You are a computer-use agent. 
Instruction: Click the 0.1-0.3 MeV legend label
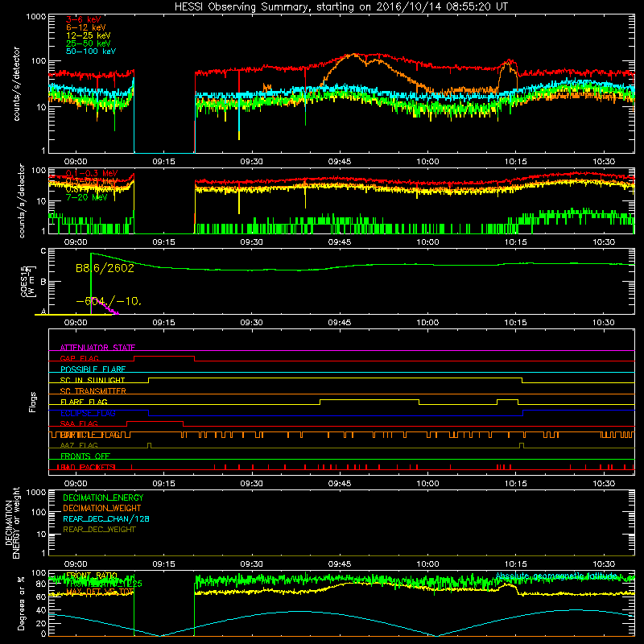(92, 173)
